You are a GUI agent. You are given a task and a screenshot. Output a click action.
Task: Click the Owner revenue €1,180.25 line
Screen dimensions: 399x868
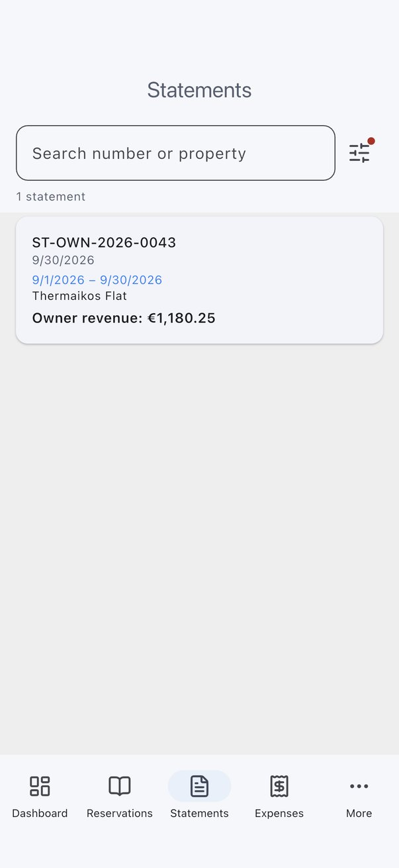coord(124,318)
